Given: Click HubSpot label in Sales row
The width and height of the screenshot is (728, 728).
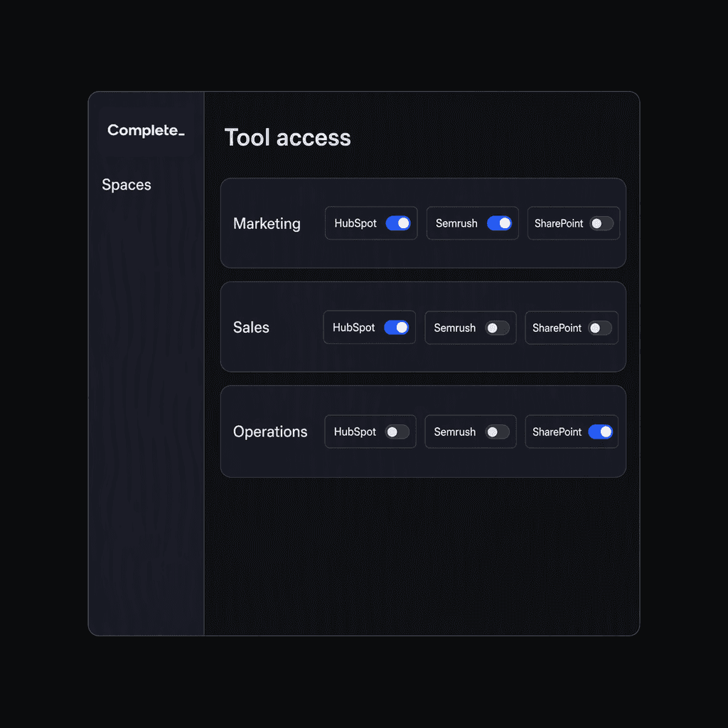Looking at the screenshot, I should [353, 327].
